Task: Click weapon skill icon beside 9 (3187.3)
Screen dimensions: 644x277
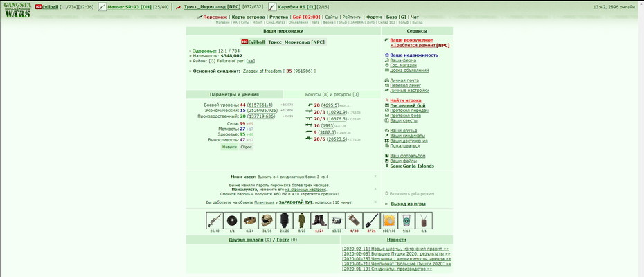Action: 310,132
